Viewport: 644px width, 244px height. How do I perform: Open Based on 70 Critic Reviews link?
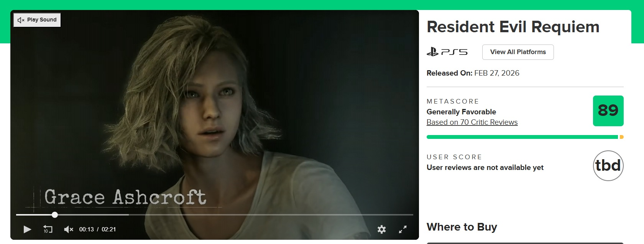pyautogui.click(x=472, y=122)
